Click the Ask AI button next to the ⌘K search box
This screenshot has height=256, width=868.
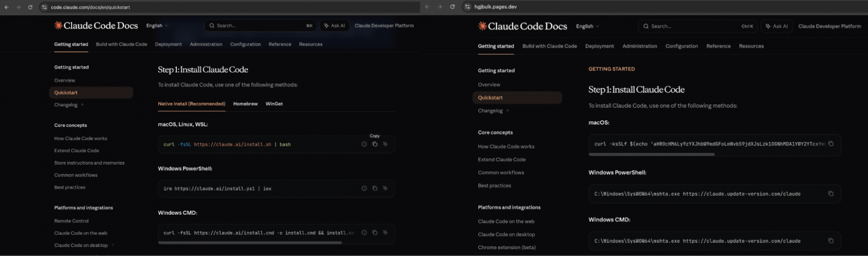334,26
